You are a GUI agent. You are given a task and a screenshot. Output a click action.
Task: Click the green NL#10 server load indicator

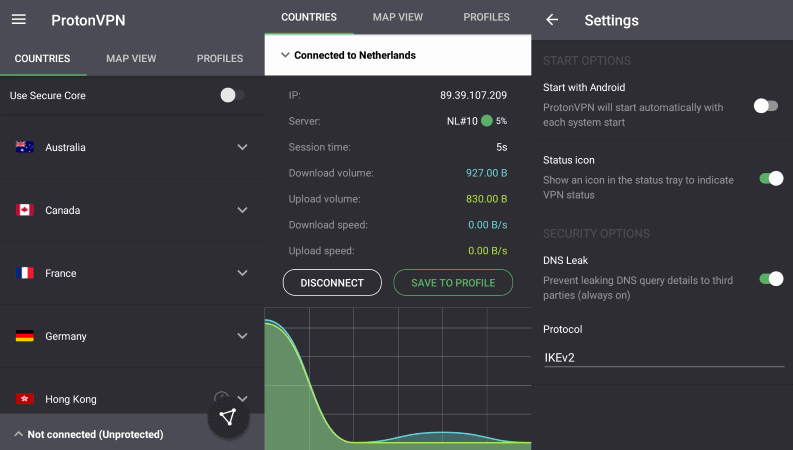click(487, 121)
